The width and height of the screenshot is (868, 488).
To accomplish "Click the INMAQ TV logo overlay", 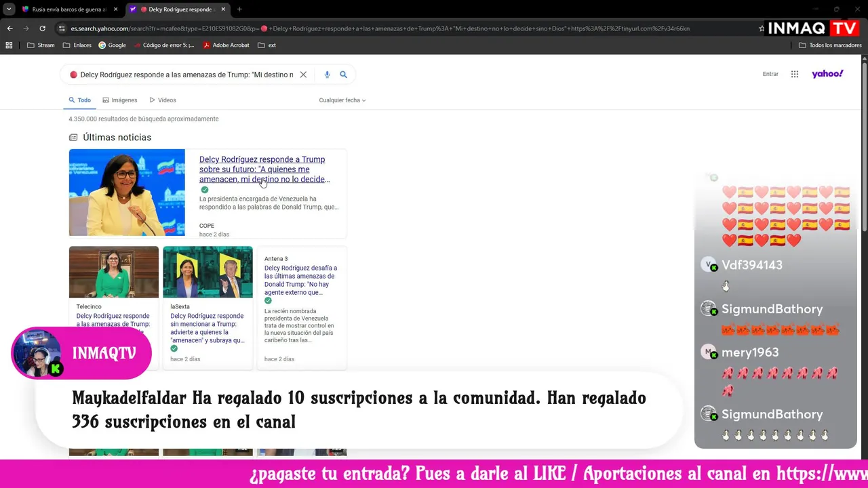I will point(813,28).
